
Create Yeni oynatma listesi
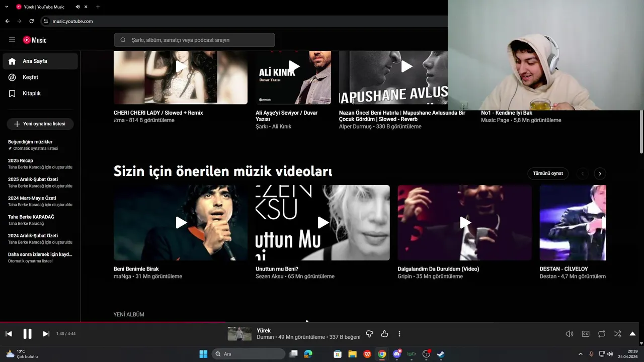click(x=40, y=124)
